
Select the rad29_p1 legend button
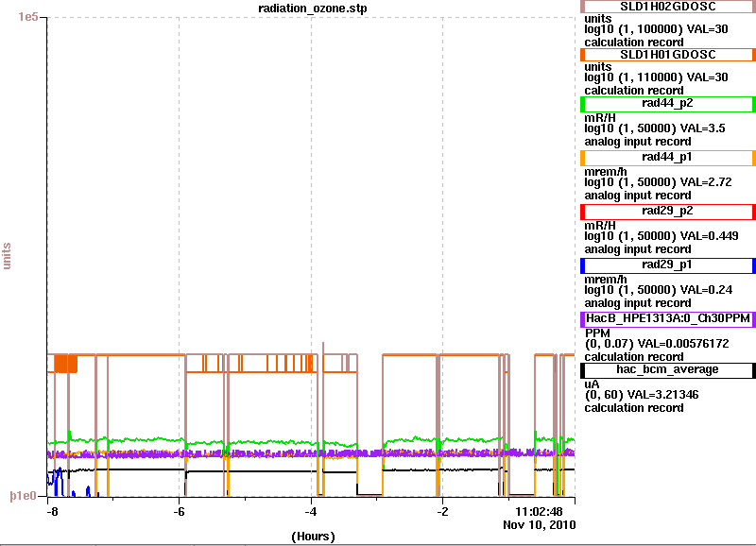(x=668, y=266)
